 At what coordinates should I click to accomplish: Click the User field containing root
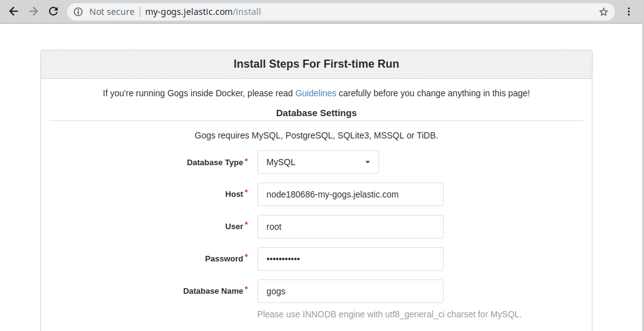click(351, 227)
